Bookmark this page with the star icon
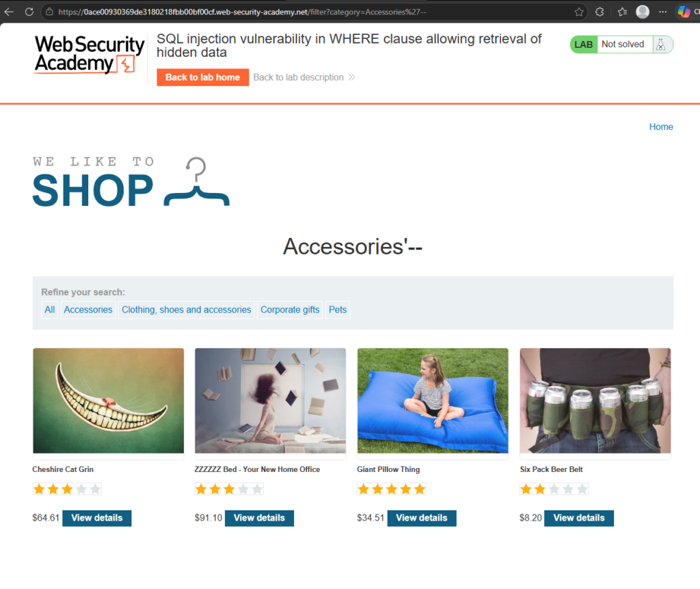The width and height of the screenshot is (700, 589). (579, 12)
